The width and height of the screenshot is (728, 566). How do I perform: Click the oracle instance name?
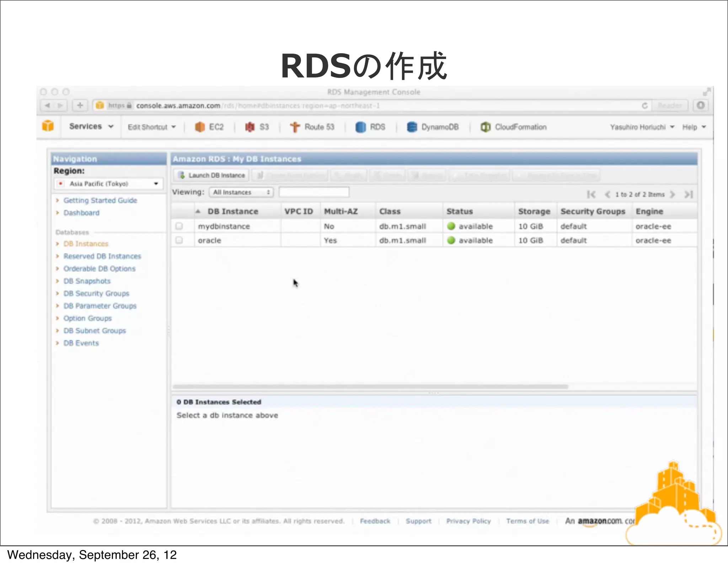pos(209,241)
